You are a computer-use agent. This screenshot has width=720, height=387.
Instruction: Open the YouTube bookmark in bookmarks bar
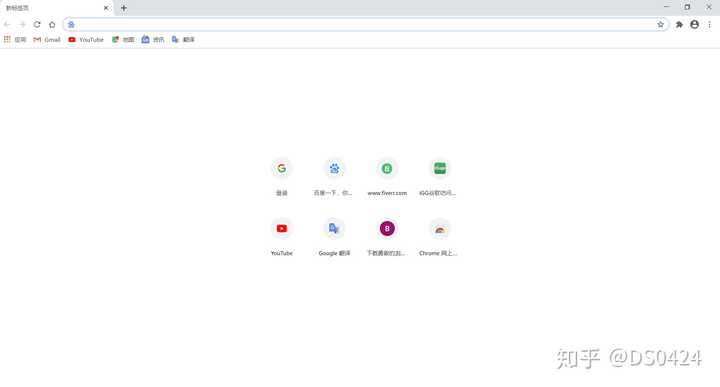pyautogui.click(x=86, y=39)
